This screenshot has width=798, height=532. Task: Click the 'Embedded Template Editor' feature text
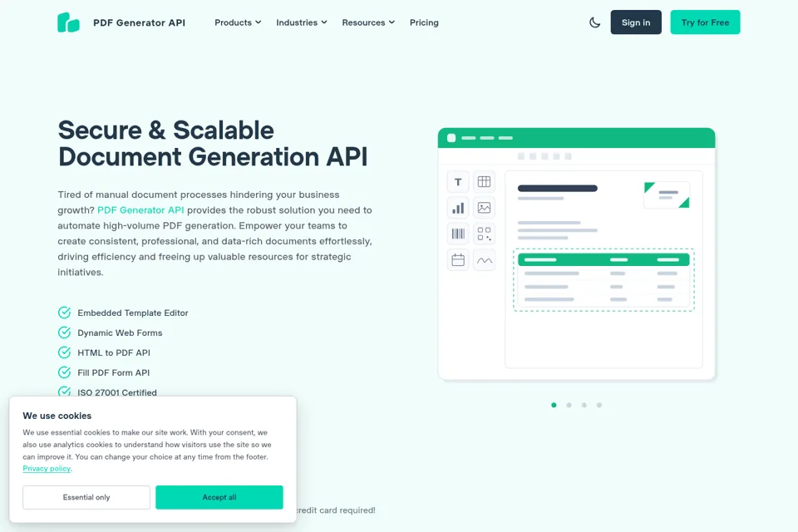point(133,313)
